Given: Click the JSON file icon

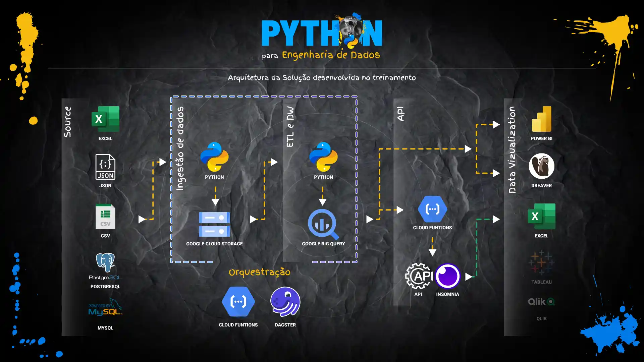Looking at the screenshot, I should point(106,167).
